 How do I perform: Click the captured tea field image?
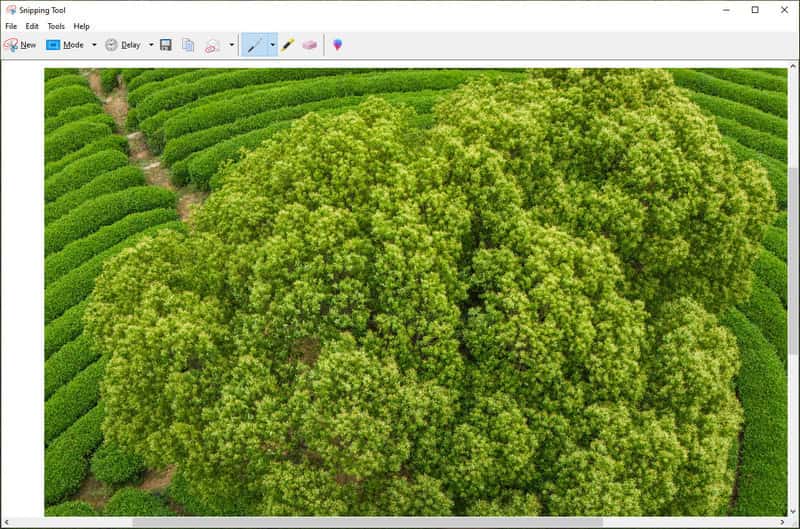416,292
